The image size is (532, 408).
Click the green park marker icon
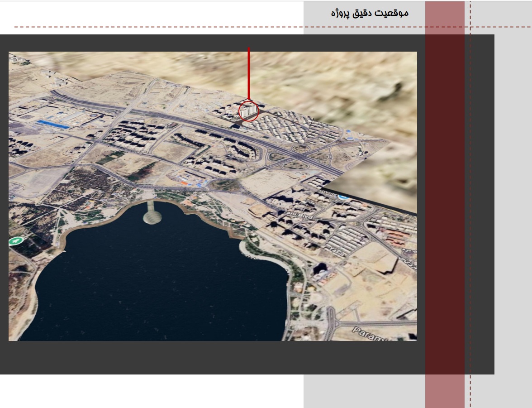coord(16,240)
